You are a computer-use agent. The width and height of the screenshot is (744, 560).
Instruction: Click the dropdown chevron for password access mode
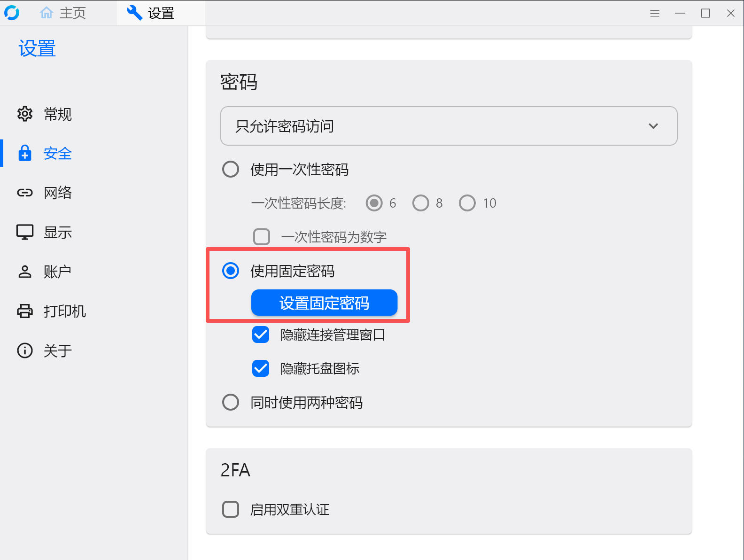coord(653,126)
